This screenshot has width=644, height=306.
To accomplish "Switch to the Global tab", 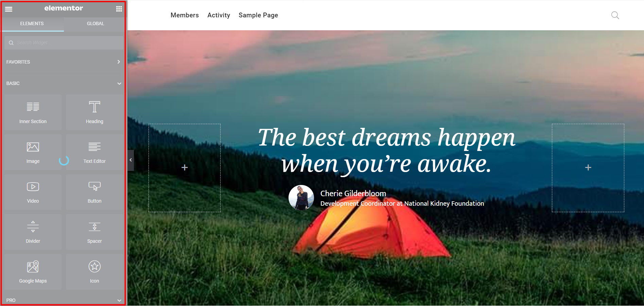I will tap(95, 23).
